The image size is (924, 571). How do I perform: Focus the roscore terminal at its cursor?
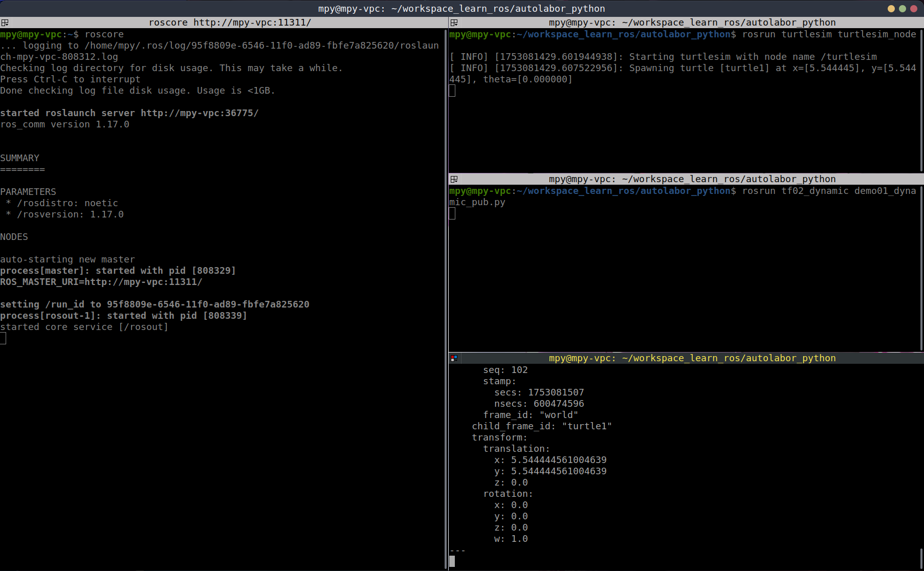pos(3,338)
